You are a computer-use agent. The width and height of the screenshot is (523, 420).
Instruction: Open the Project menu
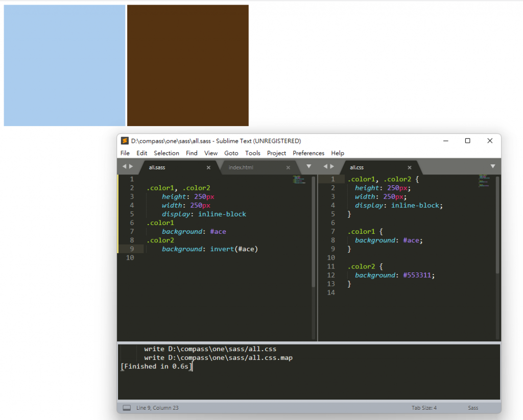(x=276, y=153)
